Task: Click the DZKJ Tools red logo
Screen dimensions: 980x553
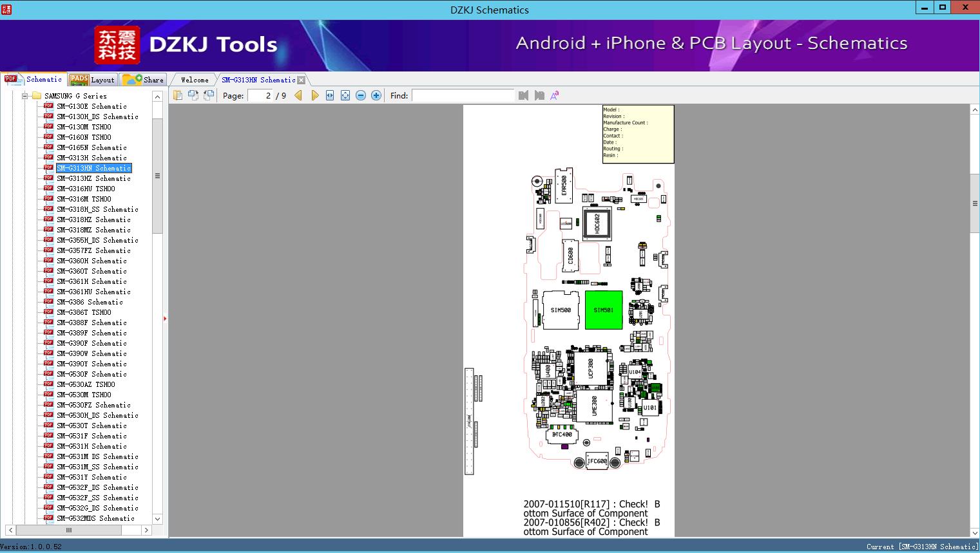Action: pos(117,44)
